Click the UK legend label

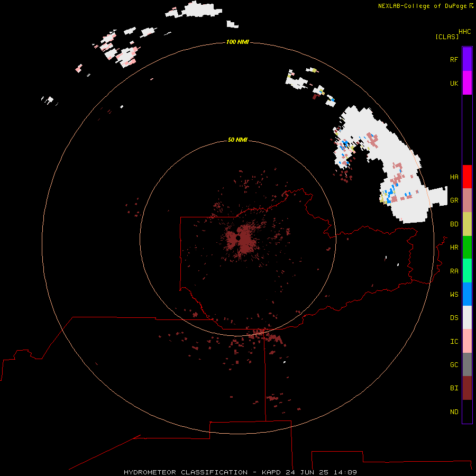454,83
